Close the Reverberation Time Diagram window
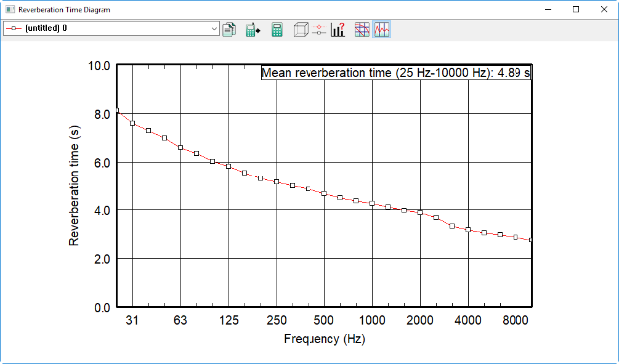619x364 pixels. (604, 9)
